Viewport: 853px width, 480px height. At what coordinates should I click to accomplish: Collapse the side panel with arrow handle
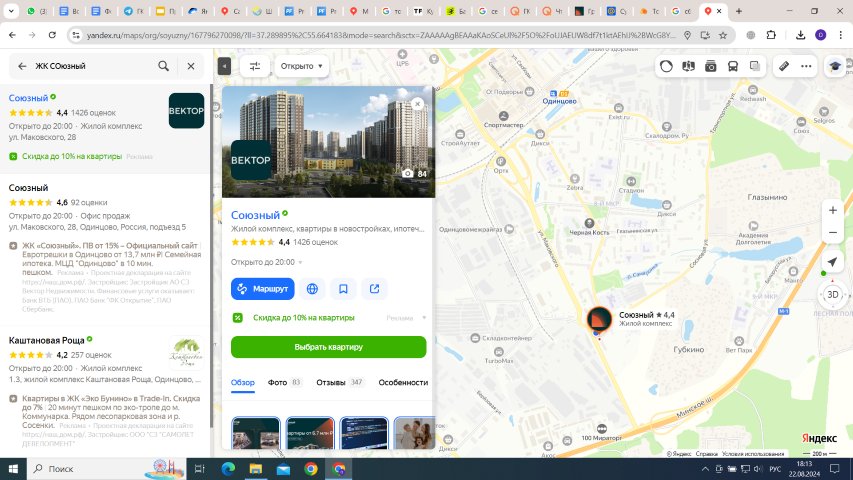pyautogui.click(x=224, y=66)
